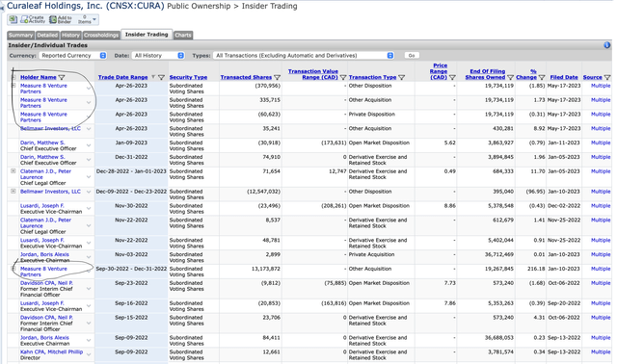Click the Go button

[412, 56]
